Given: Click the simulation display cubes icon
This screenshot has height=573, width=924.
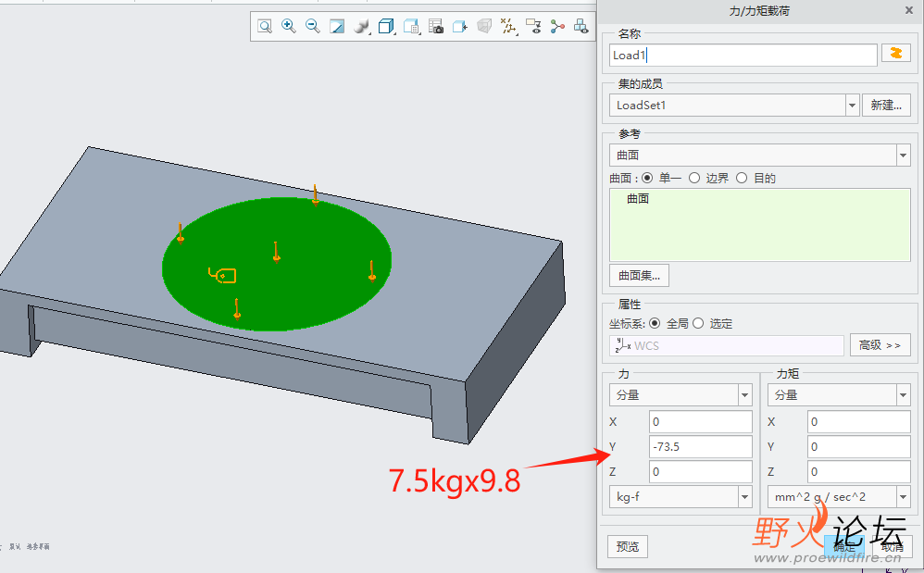Looking at the screenshot, I should click(x=581, y=26).
